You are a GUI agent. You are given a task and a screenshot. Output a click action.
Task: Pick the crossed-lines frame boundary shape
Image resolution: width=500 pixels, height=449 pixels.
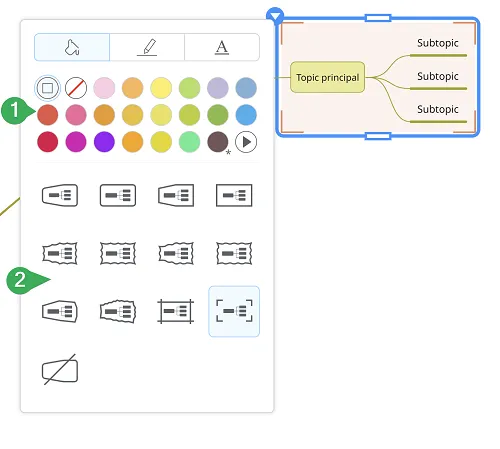176,311
